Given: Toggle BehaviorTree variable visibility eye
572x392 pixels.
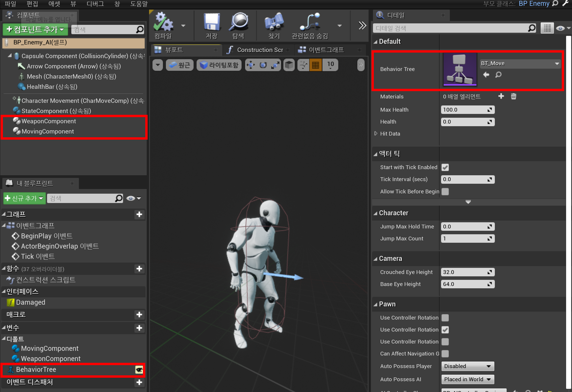Looking at the screenshot, I should (x=139, y=370).
